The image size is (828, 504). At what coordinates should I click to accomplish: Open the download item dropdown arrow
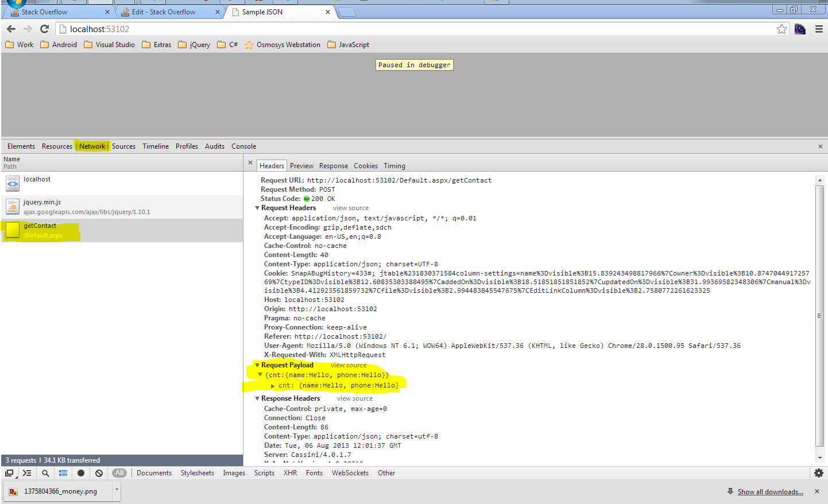pos(117,490)
